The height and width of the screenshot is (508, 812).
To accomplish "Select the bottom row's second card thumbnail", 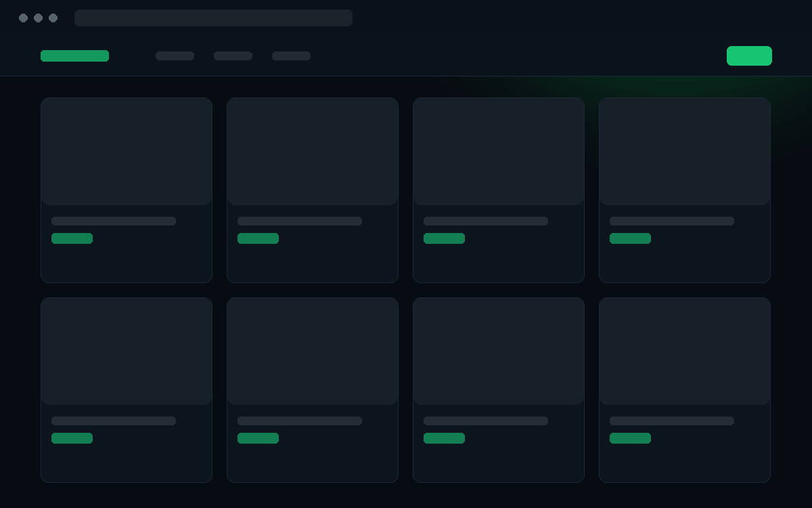I will (313, 352).
